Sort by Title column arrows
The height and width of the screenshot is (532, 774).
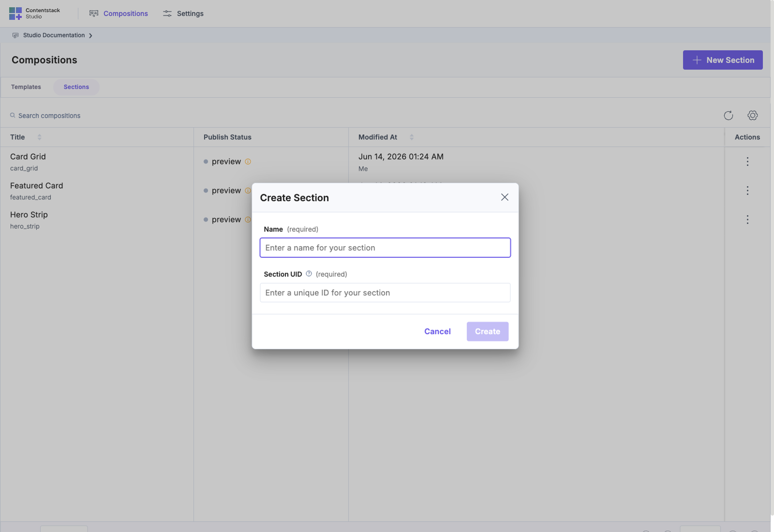click(x=39, y=137)
